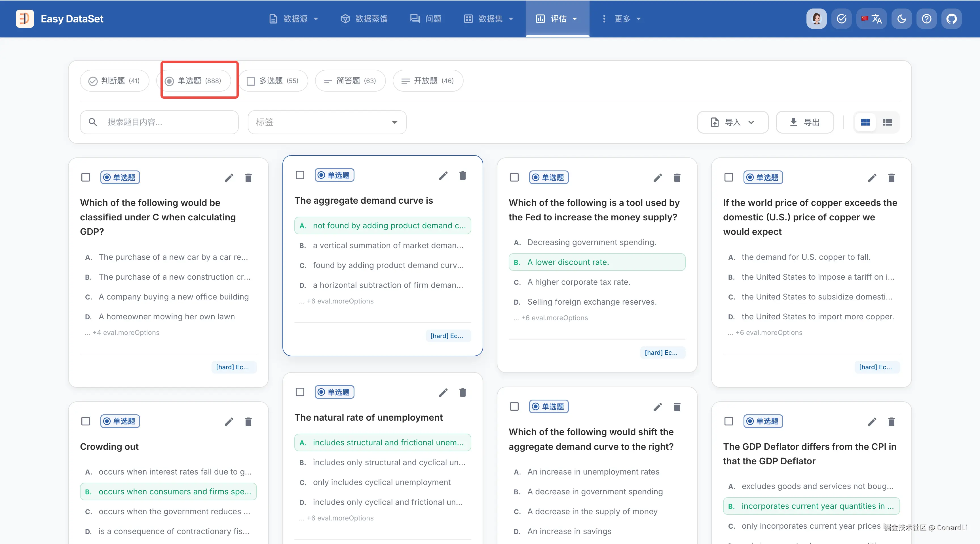The image size is (980, 544).
Task: Toggle dark mode moon icon
Action: tap(901, 19)
